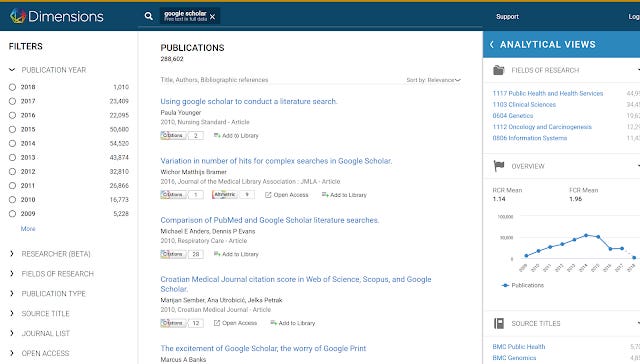Click author name Paula Younger
Viewport: 640px width, 364px height.
(181, 113)
